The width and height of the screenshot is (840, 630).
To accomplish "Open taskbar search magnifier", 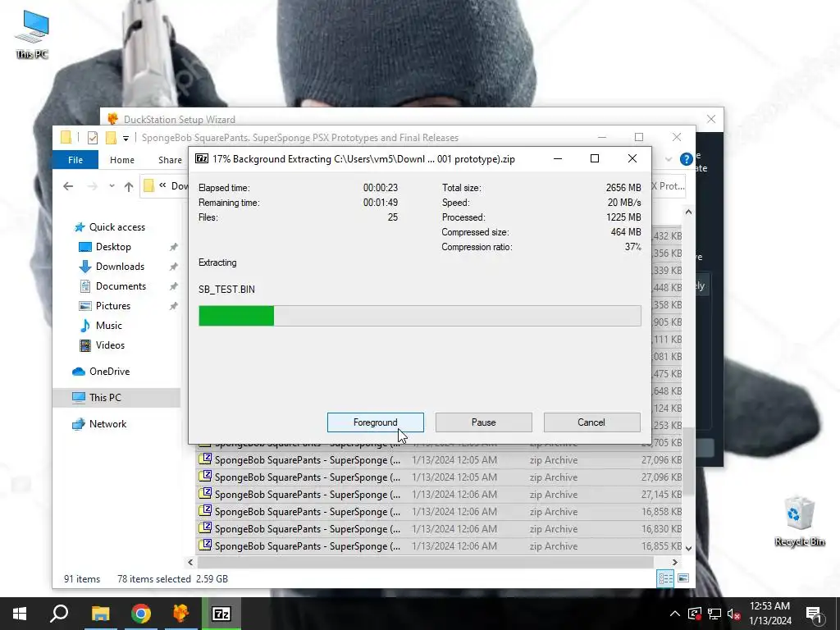I will pyautogui.click(x=59, y=614).
